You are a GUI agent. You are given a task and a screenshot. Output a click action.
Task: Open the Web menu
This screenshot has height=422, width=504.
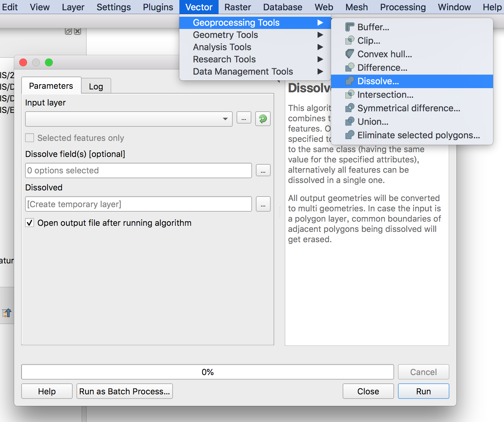(x=324, y=7)
